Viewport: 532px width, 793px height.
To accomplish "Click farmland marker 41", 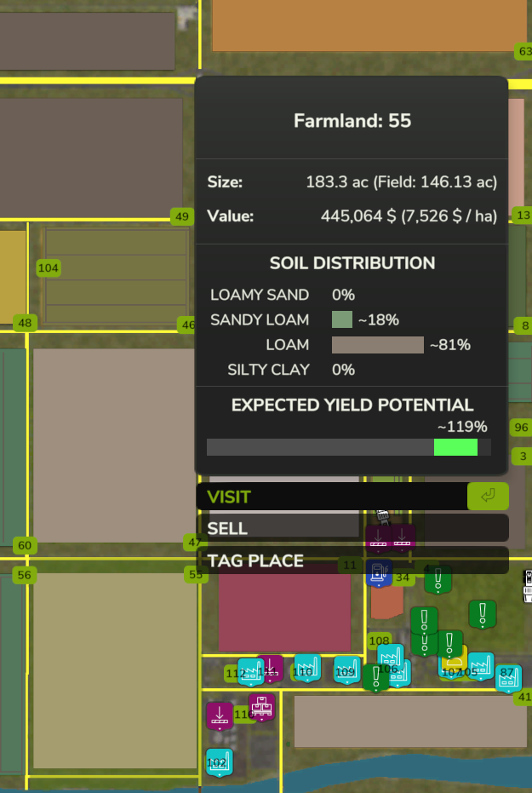I will (x=523, y=697).
